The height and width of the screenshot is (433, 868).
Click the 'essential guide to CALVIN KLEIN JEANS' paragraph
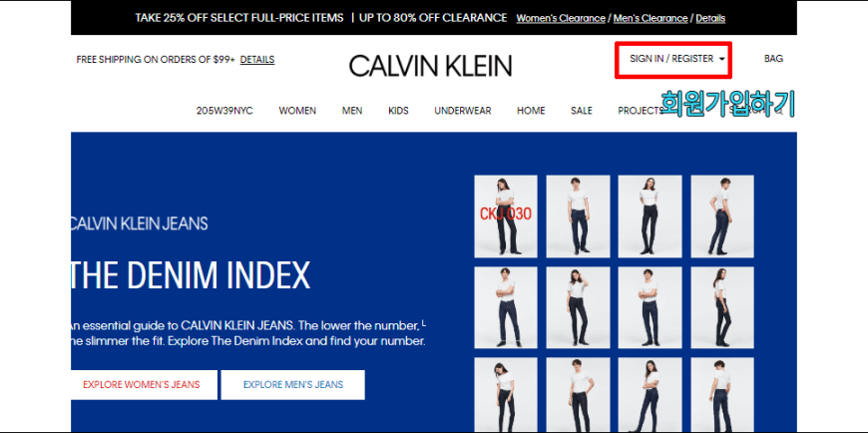coord(248,332)
